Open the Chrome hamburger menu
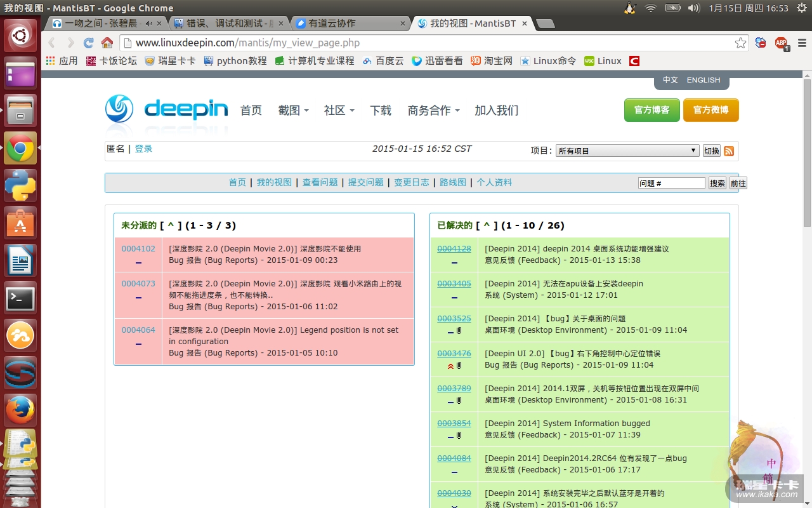The height and width of the screenshot is (508, 812). click(x=801, y=43)
